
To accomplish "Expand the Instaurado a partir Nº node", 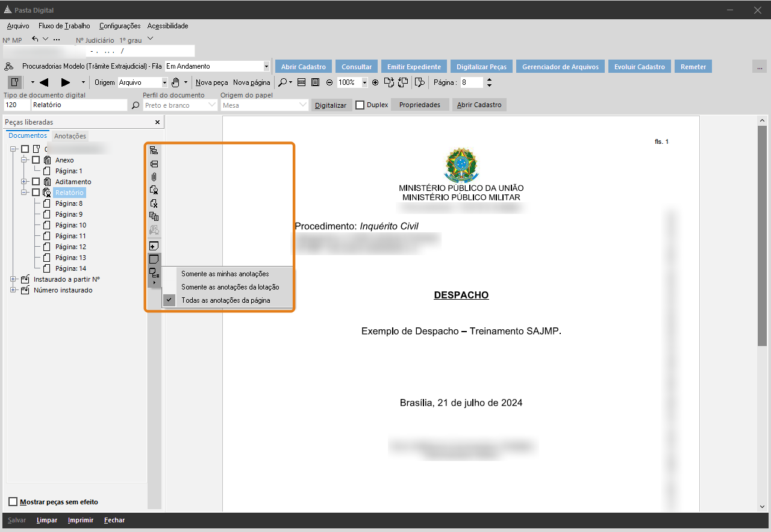I will 14,279.
